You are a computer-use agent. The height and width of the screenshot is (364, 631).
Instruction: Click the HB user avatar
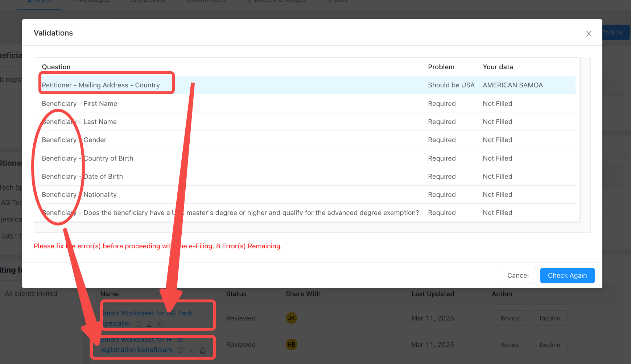click(291, 344)
